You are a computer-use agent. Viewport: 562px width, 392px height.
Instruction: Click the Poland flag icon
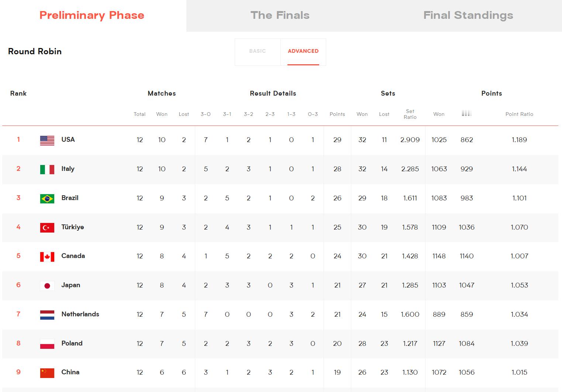pos(47,344)
